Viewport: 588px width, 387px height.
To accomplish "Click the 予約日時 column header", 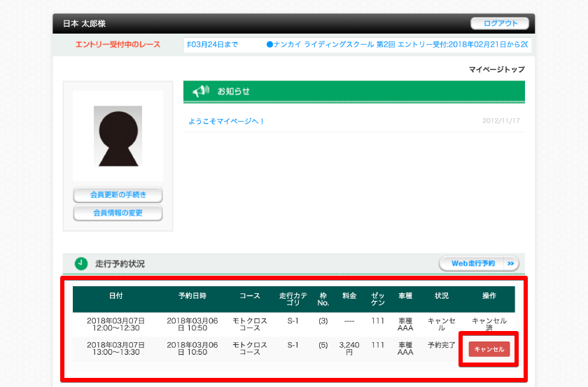I will [192, 295].
